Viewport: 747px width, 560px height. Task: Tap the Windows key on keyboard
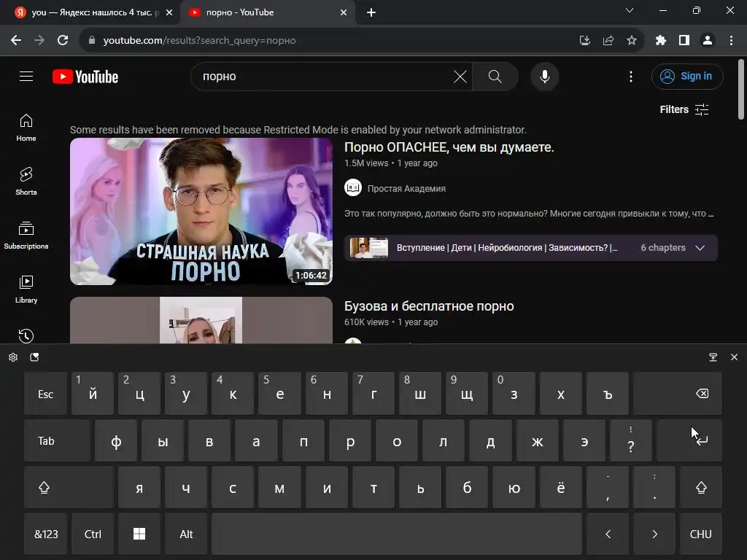click(139, 534)
